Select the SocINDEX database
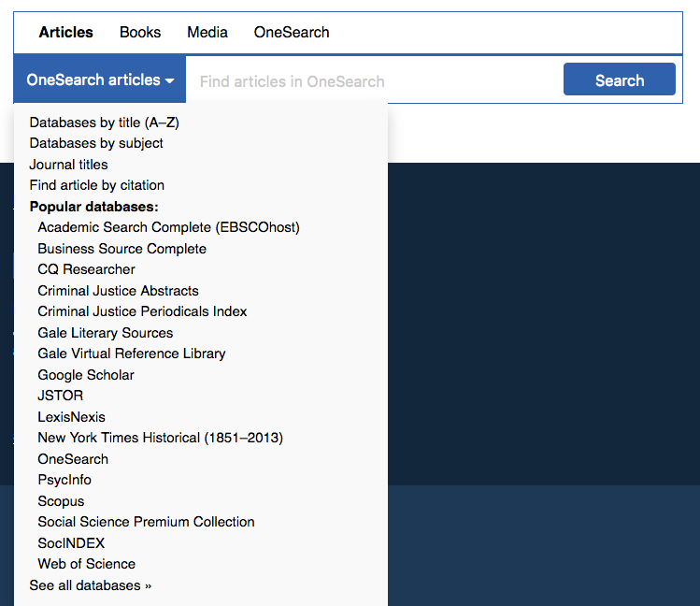The image size is (700, 606). 71,543
